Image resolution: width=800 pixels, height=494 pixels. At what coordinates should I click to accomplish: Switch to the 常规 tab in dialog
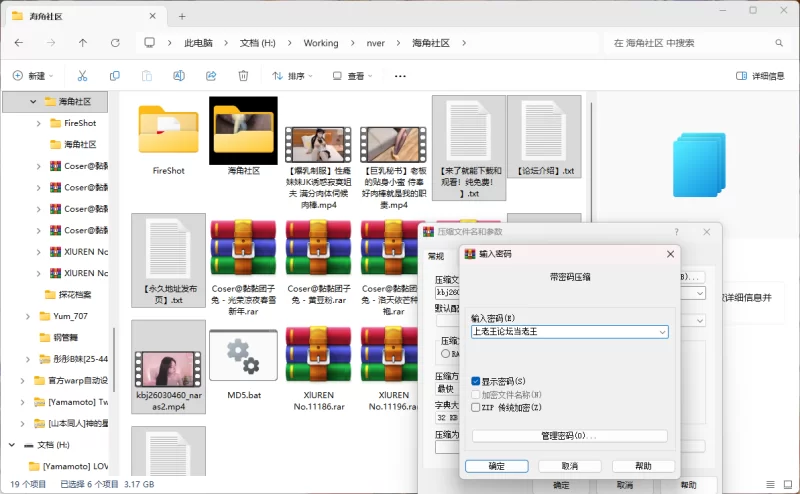pos(436,256)
